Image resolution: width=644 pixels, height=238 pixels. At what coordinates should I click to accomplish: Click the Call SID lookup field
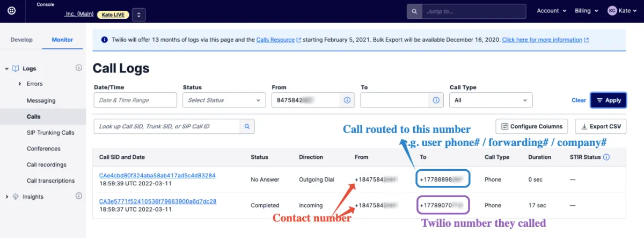[x=167, y=126]
